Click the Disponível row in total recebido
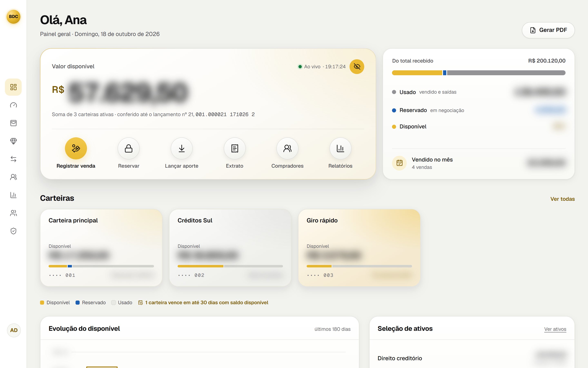The width and height of the screenshot is (588, 368). pyautogui.click(x=479, y=127)
